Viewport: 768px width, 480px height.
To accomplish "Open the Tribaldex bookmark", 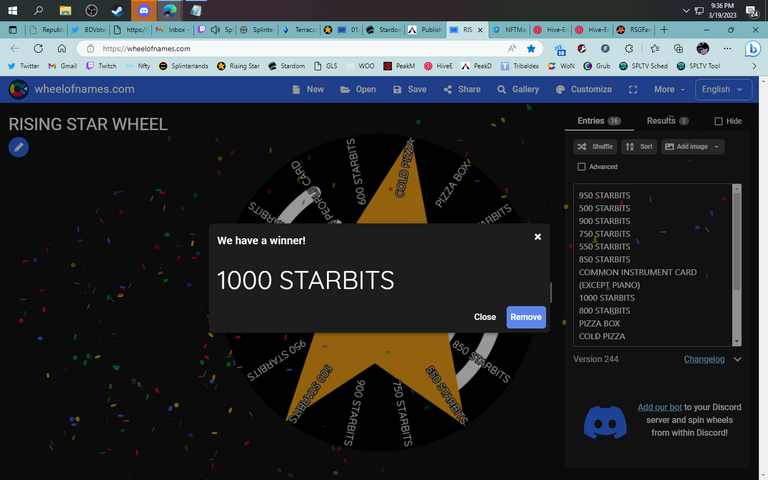I will point(520,66).
